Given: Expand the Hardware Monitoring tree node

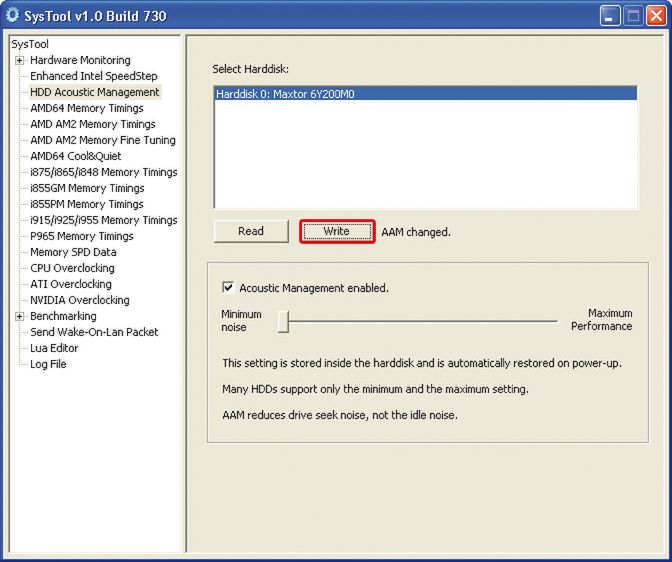Looking at the screenshot, I should point(19,60).
